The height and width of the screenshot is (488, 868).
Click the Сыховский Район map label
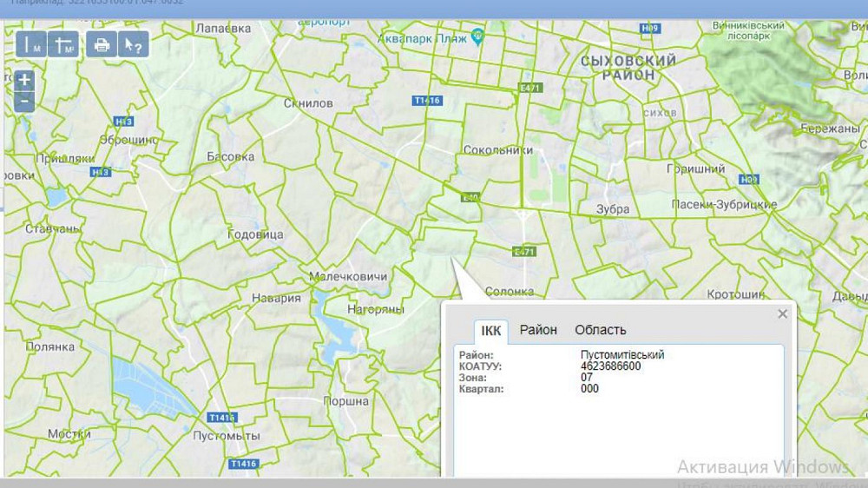628,68
